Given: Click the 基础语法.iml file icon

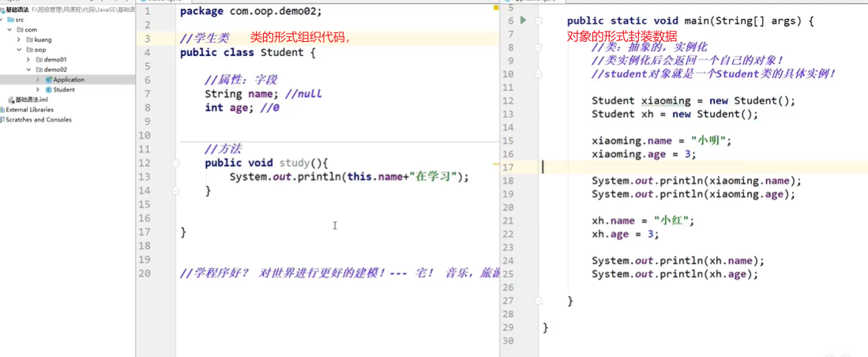Looking at the screenshot, I should coord(11,100).
